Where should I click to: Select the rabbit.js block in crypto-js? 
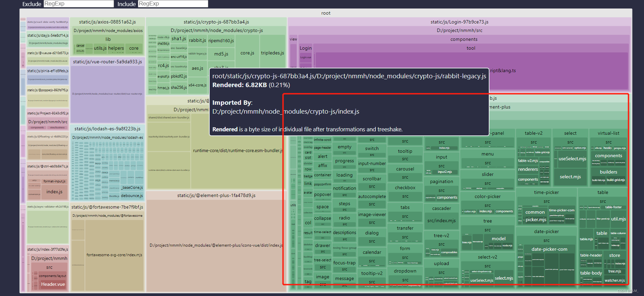197,40
